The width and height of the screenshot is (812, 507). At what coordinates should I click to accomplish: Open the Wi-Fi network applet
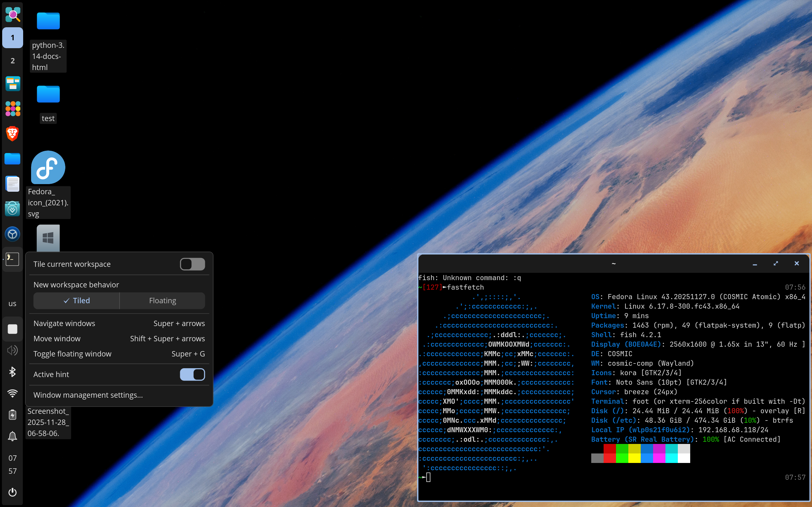pos(12,393)
